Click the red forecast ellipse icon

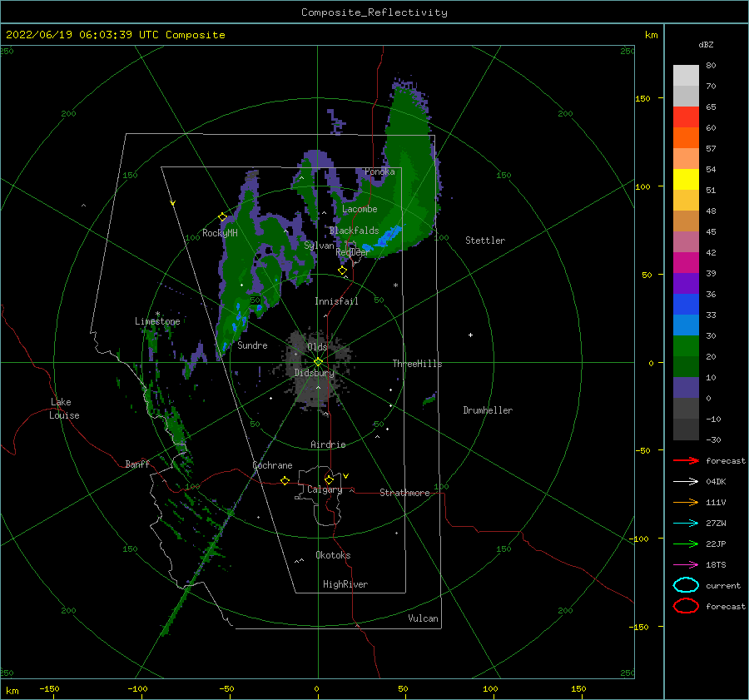tap(686, 606)
